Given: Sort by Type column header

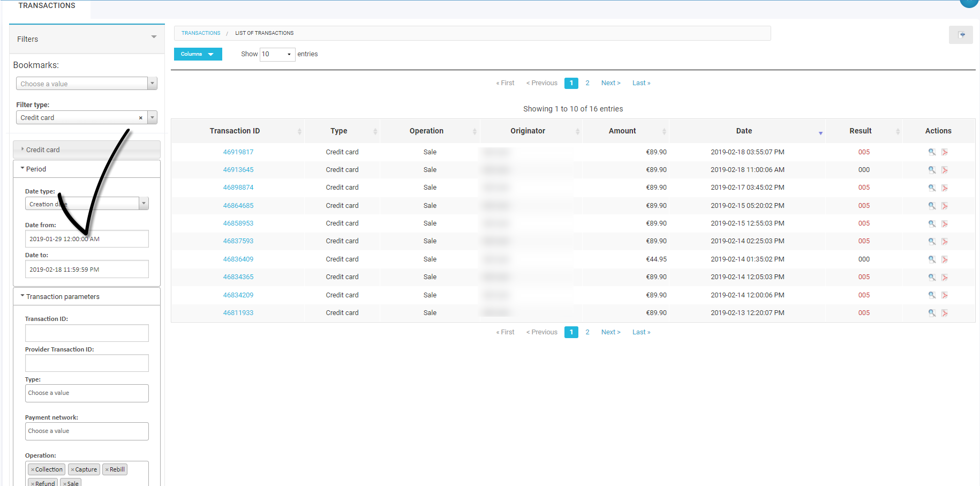Looking at the screenshot, I should [x=342, y=131].
